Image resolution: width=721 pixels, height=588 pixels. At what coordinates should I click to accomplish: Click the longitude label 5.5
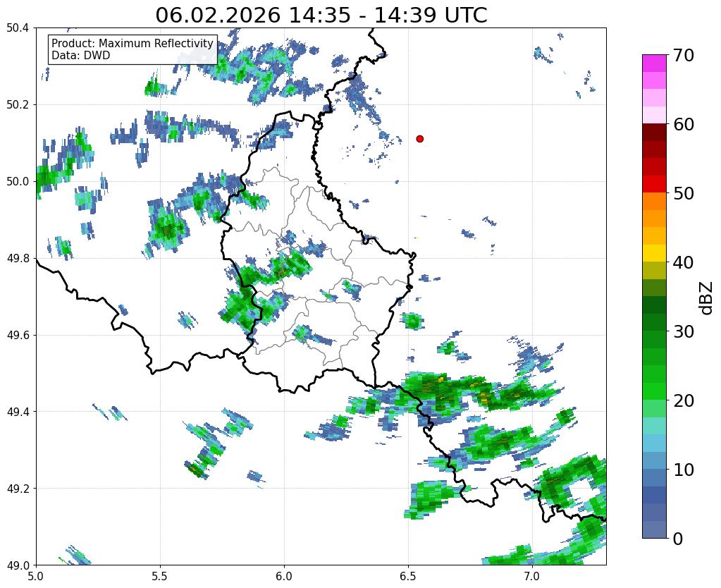(160, 575)
